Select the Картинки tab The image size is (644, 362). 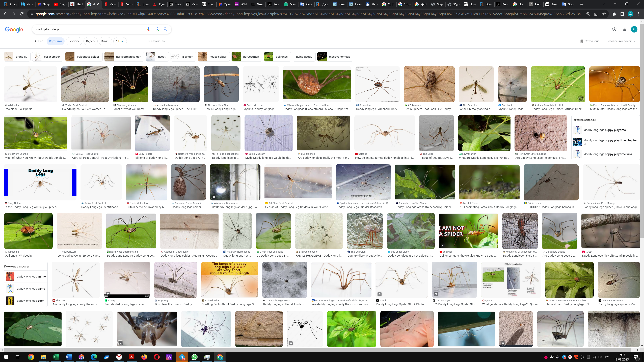click(56, 41)
